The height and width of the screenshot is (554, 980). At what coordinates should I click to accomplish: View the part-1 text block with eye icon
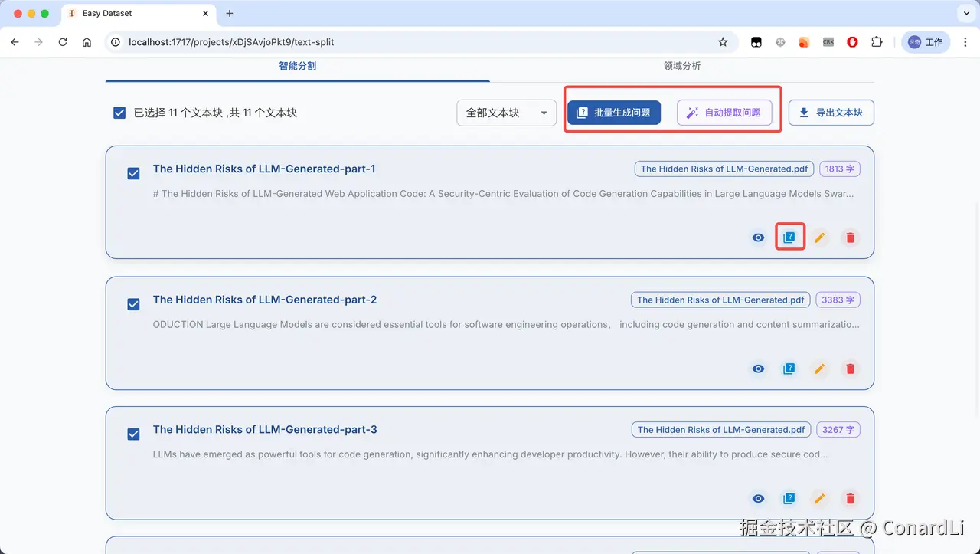click(x=758, y=238)
